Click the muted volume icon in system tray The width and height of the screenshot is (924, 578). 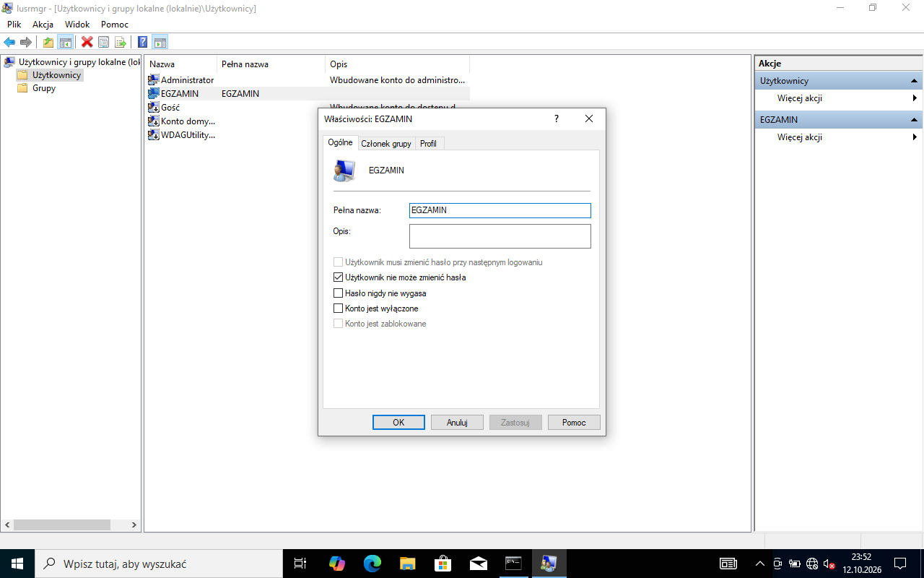[829, 564]
